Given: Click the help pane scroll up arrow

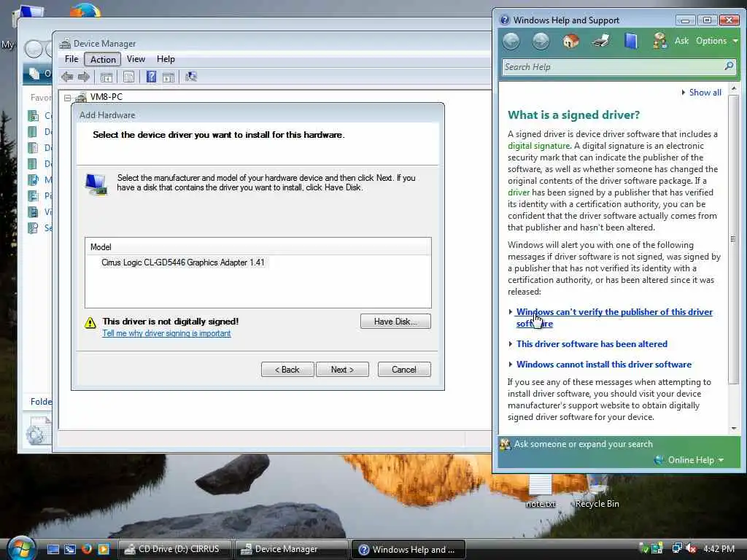Looking at the screenshot, I should pyautogui.click(x=734, y=88).
